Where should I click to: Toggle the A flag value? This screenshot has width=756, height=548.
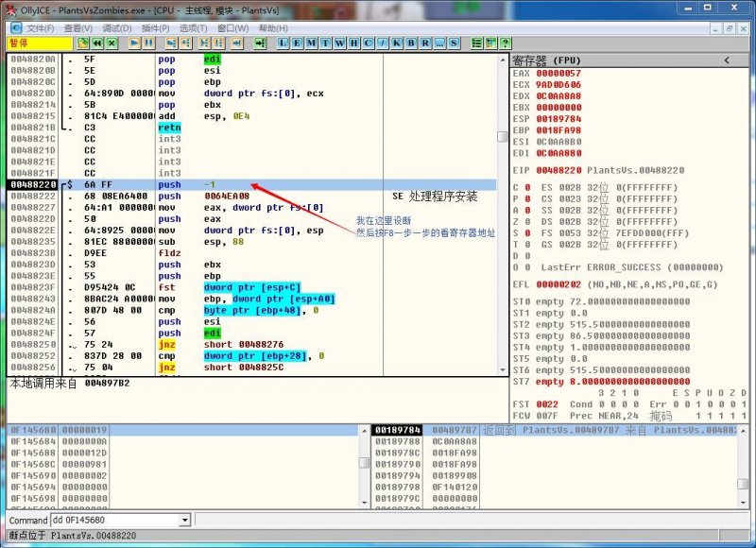(528, 211)
